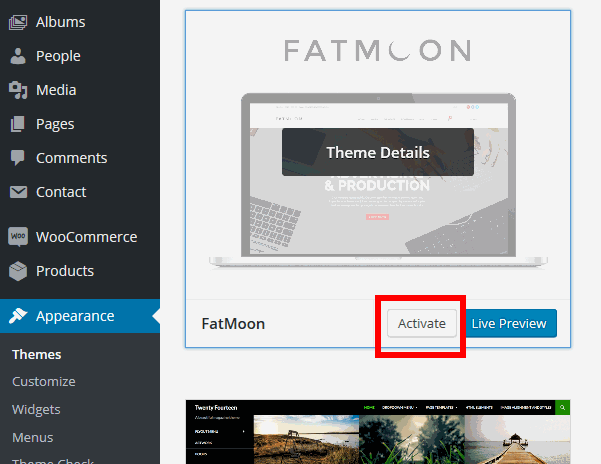Click the Contact envelope icon
Viewport: 601px width, 464px height.
point(18,192)
